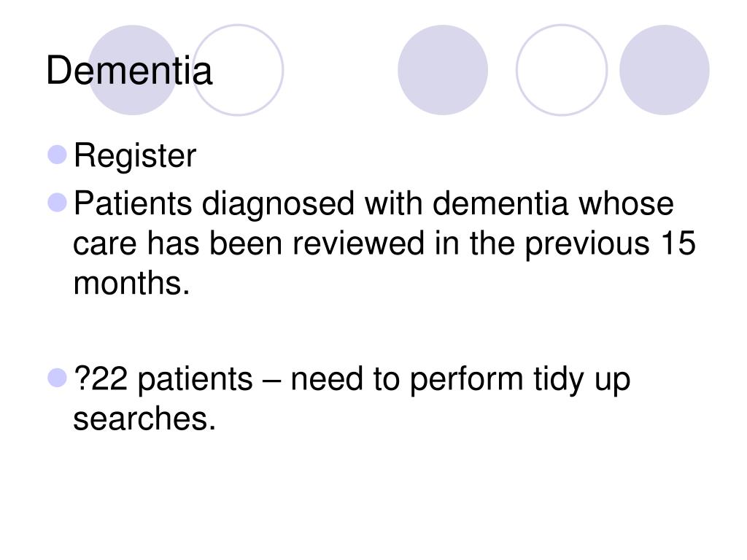The image size is (747, 560).
Task: Click the phrase 'perform tidy up'
Action: pos(519,381)
